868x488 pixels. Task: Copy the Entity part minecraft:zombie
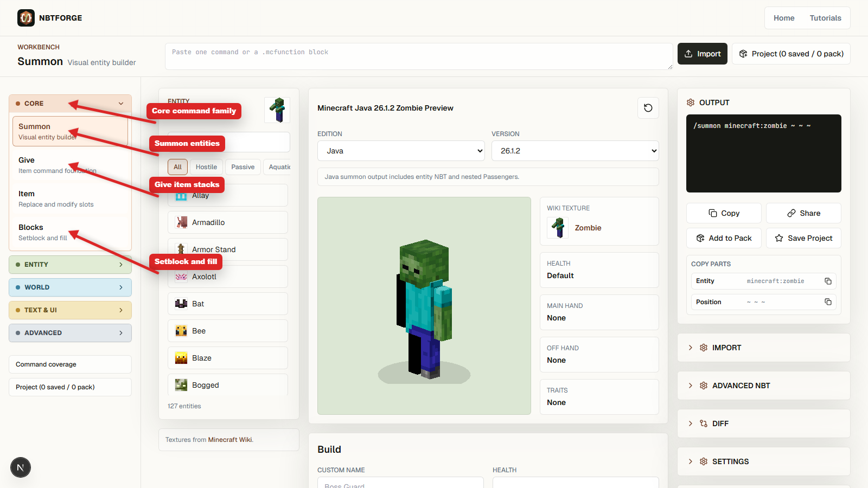point(828,281)
